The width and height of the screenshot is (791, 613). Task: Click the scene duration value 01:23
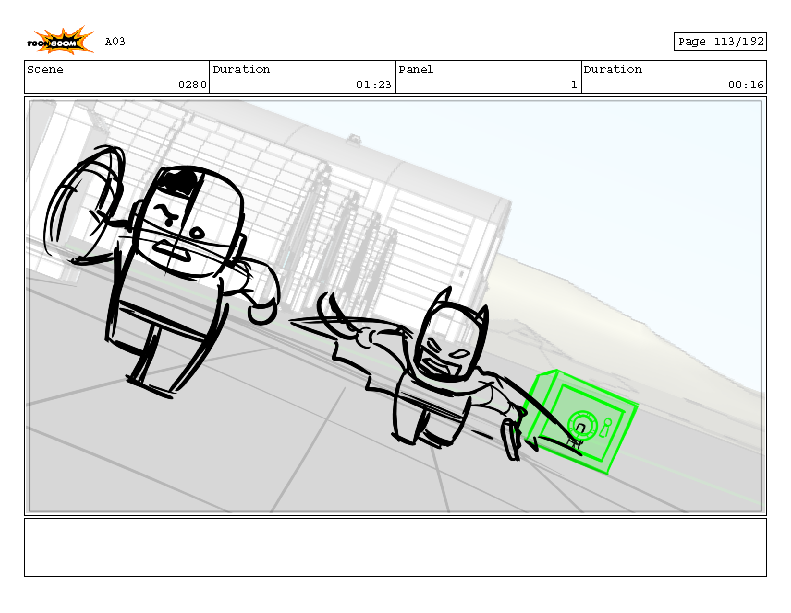[374, 85]
